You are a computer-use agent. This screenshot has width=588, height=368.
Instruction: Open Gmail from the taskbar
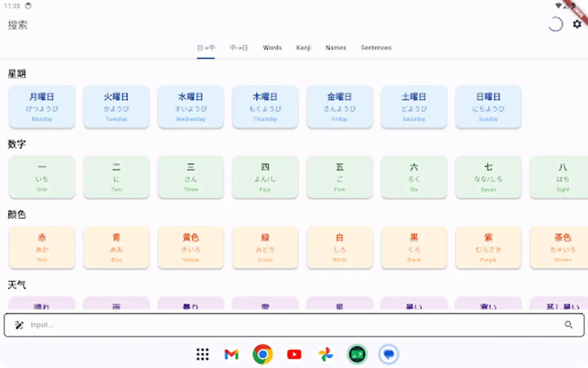coord(231,355)
